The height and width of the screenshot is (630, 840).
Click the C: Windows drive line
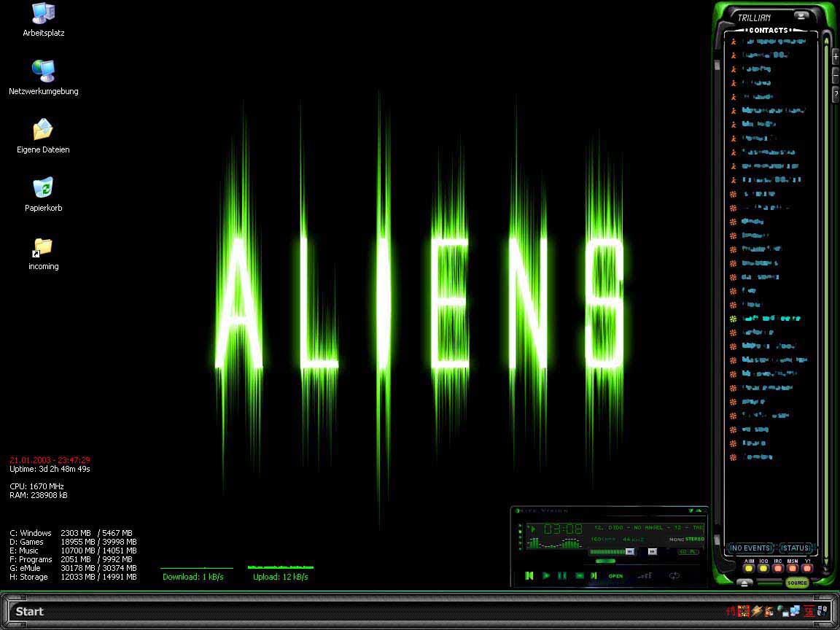71,533
